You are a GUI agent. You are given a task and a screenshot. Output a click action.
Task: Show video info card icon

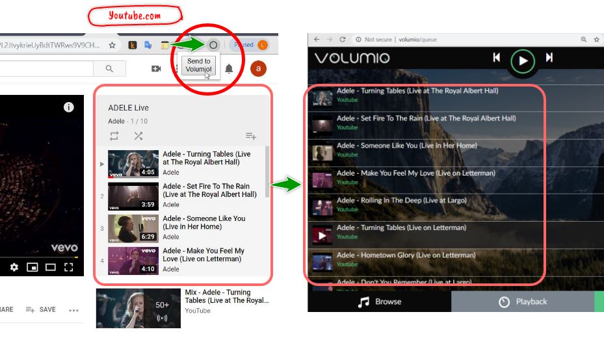point(68,107)
